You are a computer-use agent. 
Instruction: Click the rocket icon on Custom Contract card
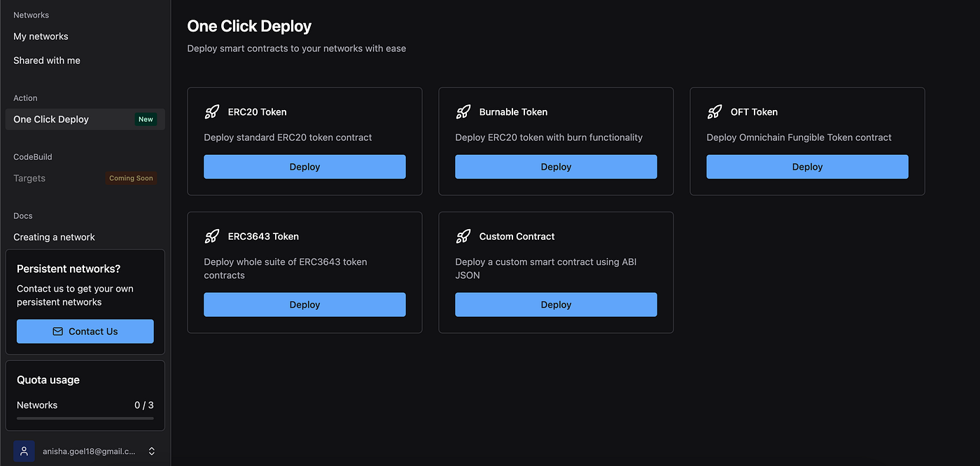[463, 236]
